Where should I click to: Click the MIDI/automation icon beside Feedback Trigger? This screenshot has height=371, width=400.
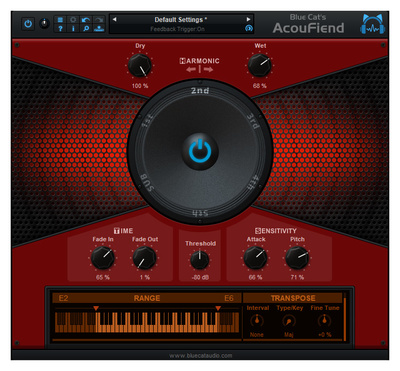[x=249, y=29]
